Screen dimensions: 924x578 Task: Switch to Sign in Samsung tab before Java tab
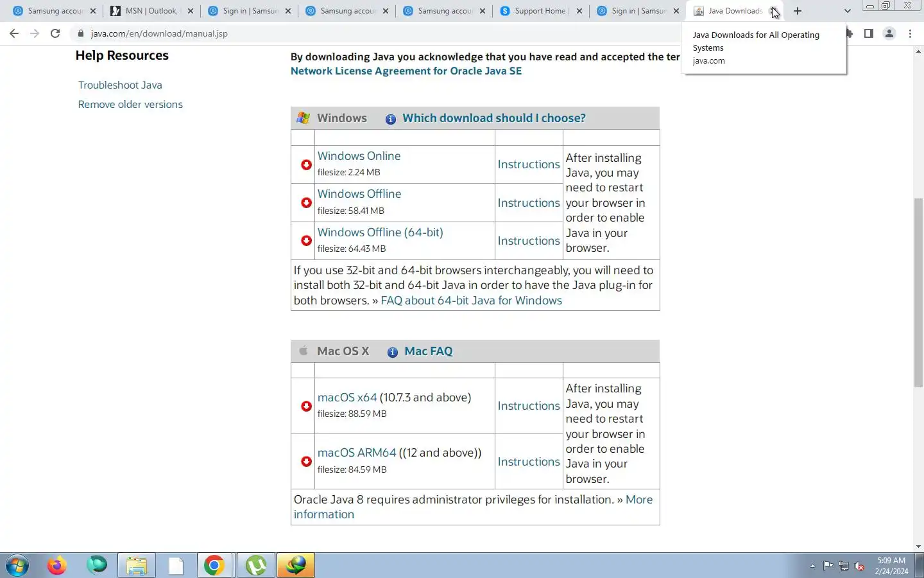coord(637,11)
